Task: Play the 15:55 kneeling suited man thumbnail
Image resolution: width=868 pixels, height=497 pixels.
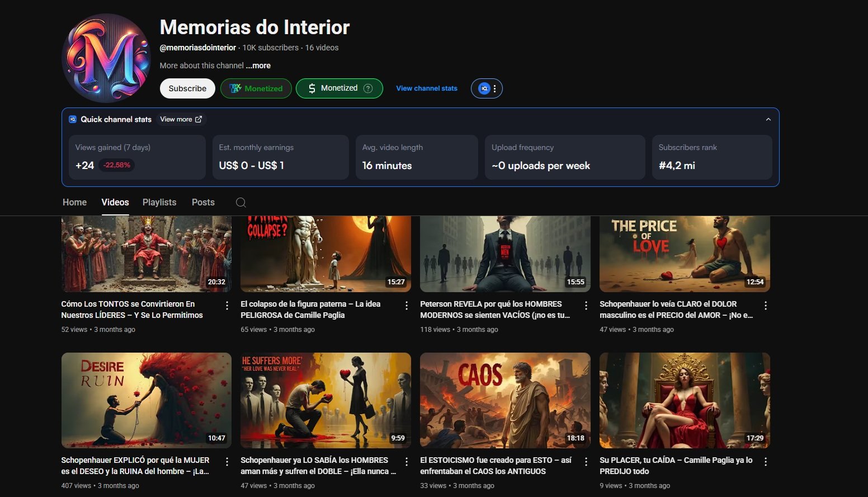Action: click(x=505, y=254)
